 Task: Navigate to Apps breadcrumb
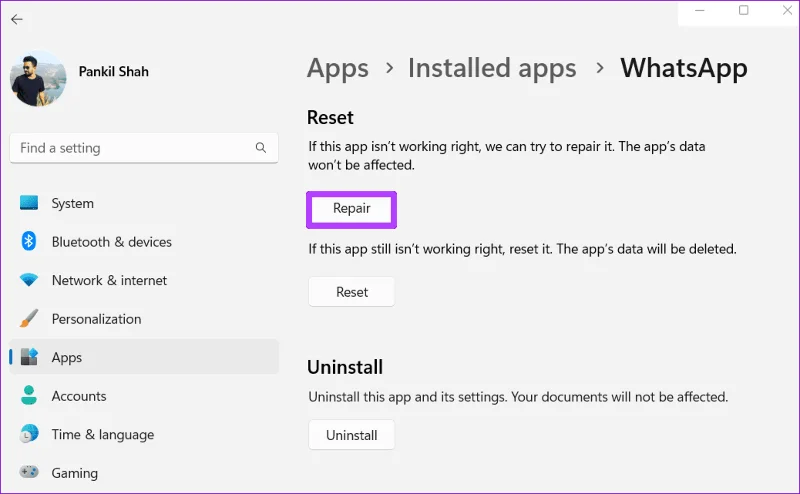pyautogui.click(x=338, y=68)
